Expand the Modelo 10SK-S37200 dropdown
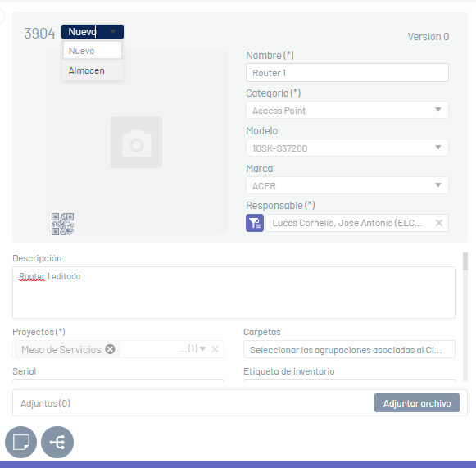Image resolution: width=476 pixels, height=468 pixels. 437,148
